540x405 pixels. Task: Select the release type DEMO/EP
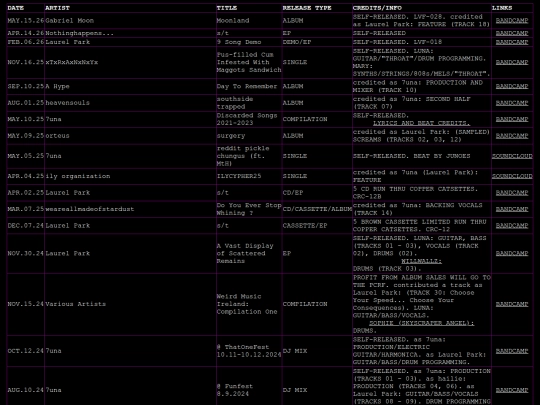(297, 42)
